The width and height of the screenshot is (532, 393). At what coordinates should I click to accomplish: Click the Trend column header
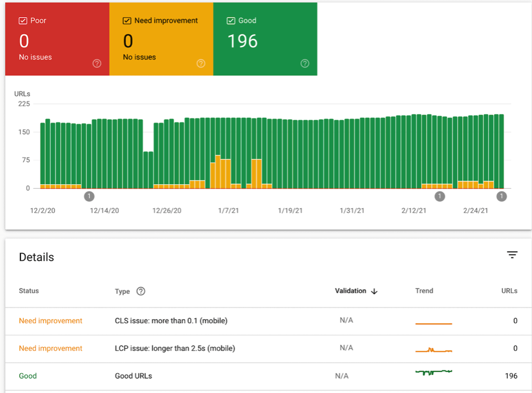[424, 291]
